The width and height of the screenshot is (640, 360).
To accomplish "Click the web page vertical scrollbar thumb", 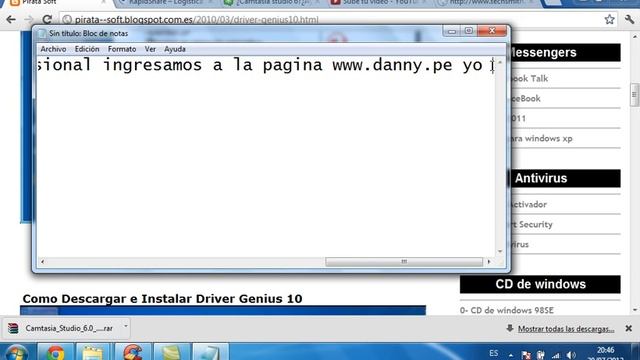I will coord(635,95).
